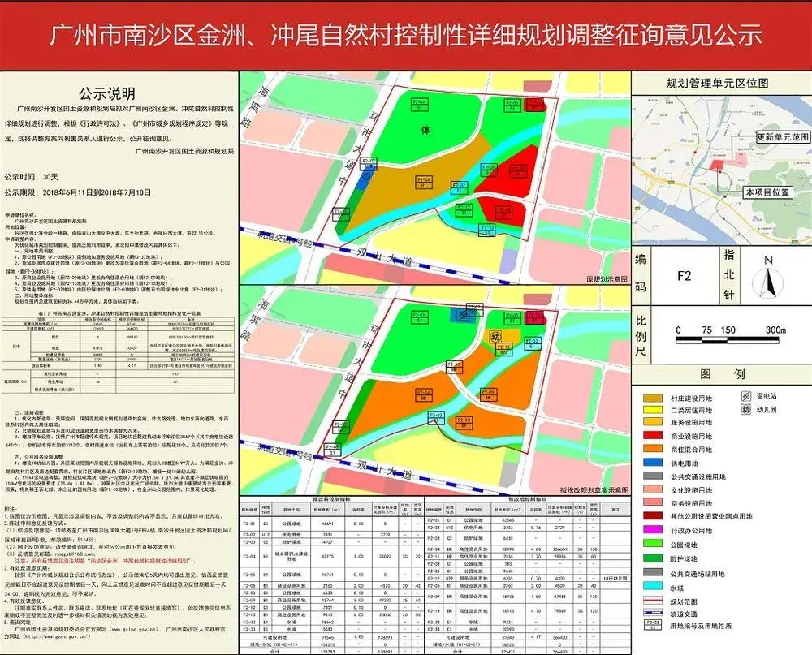
Task: Click the 规划范围 red line sample in the legend
Action: click(653, 601)
